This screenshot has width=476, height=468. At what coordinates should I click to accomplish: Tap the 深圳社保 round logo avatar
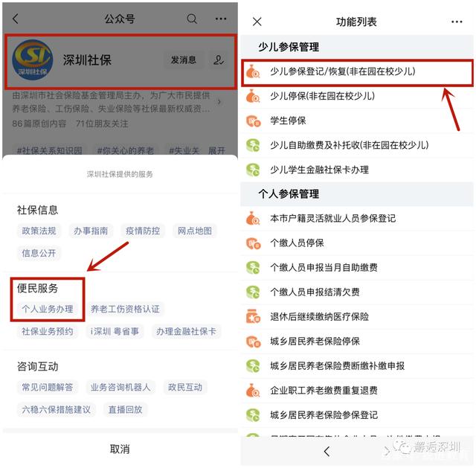coord(33,60)
